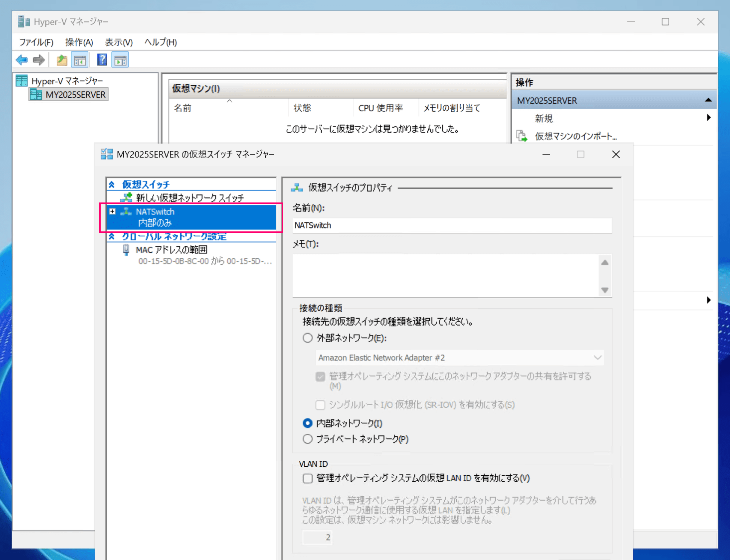Open the export/snap-in icon on toolbar
The width and height of the screenshot is (730, 560).
(61, 59)
